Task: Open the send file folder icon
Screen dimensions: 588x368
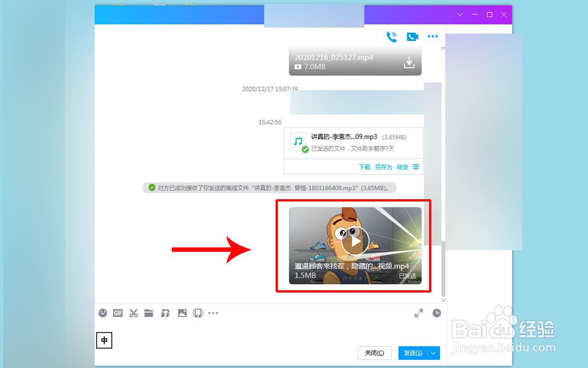Action: tap(149, 313)
